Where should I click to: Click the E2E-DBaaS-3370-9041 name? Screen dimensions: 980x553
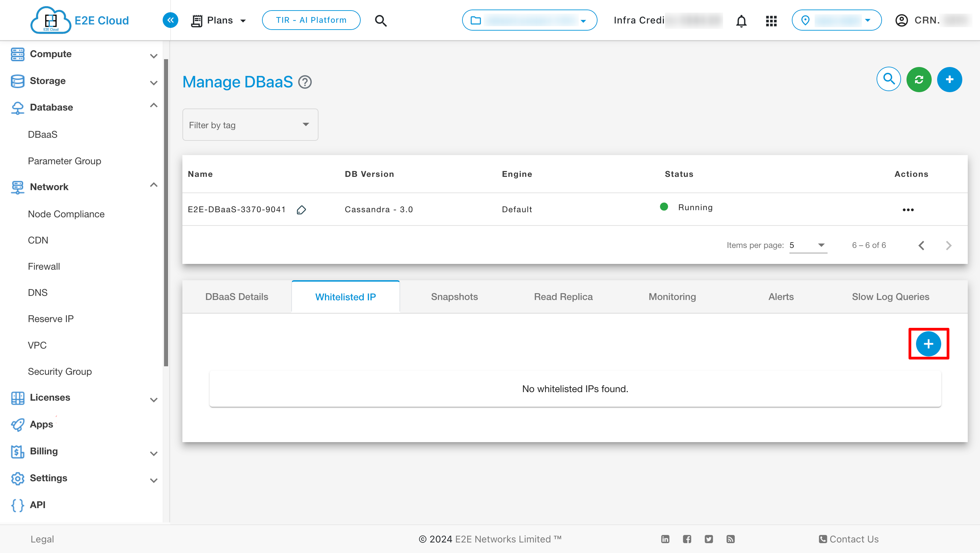coord(236,210)
